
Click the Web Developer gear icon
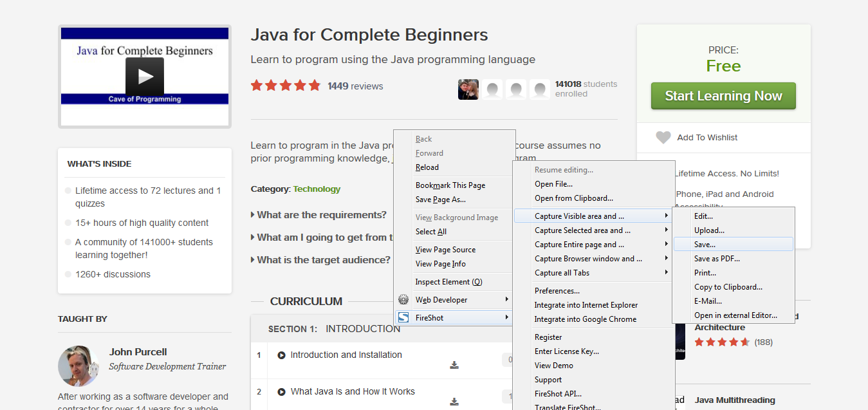pyautogui.click(x=403, y=299)
